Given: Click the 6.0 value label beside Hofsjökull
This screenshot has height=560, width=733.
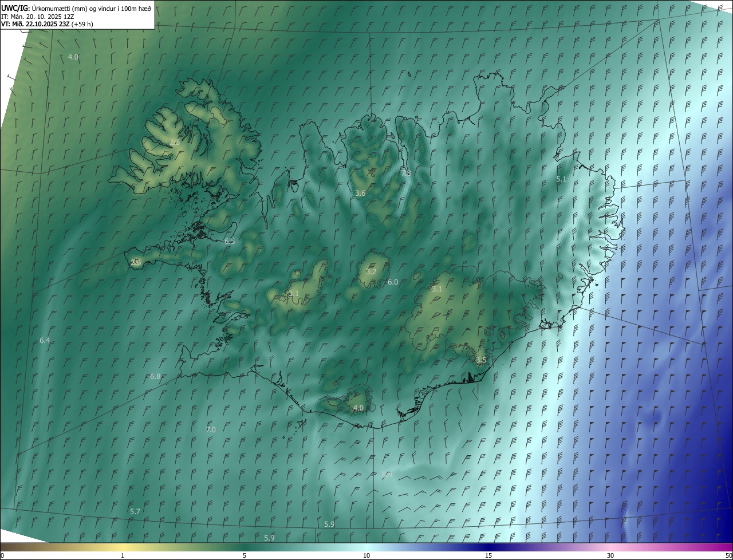Looking at the screenshot, I should click(x=393, y=282).
